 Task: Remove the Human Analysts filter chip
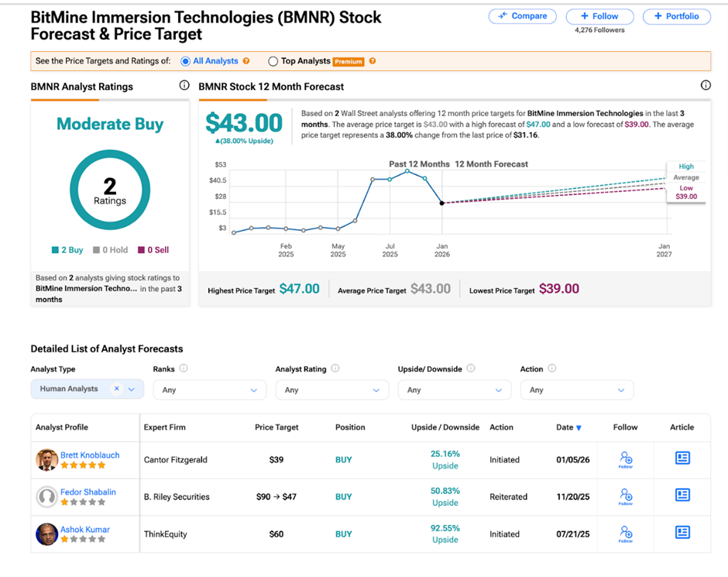[x=117, y=390]
